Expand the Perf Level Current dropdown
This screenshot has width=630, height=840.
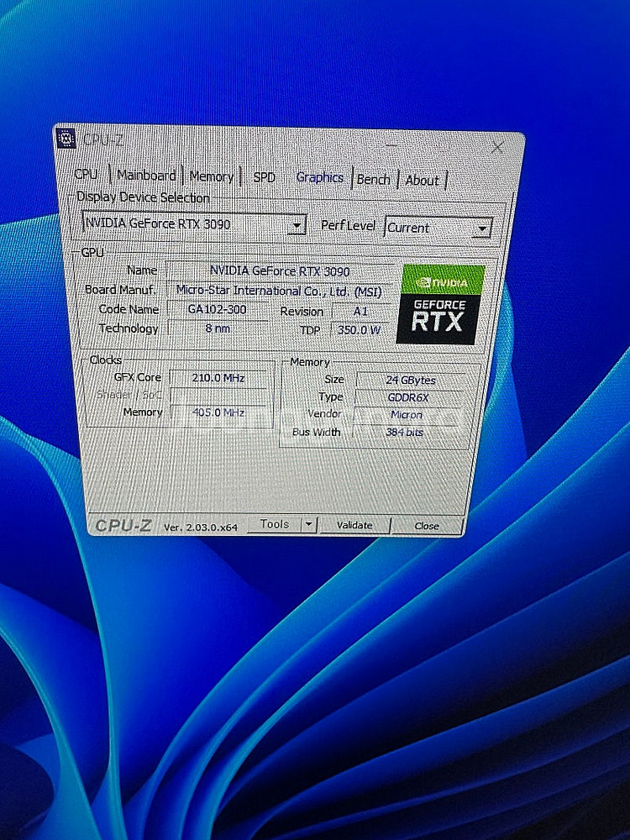[438, 228]
